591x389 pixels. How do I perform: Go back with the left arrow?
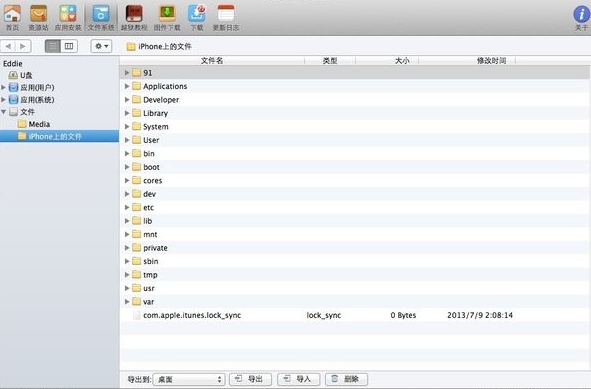8,46
